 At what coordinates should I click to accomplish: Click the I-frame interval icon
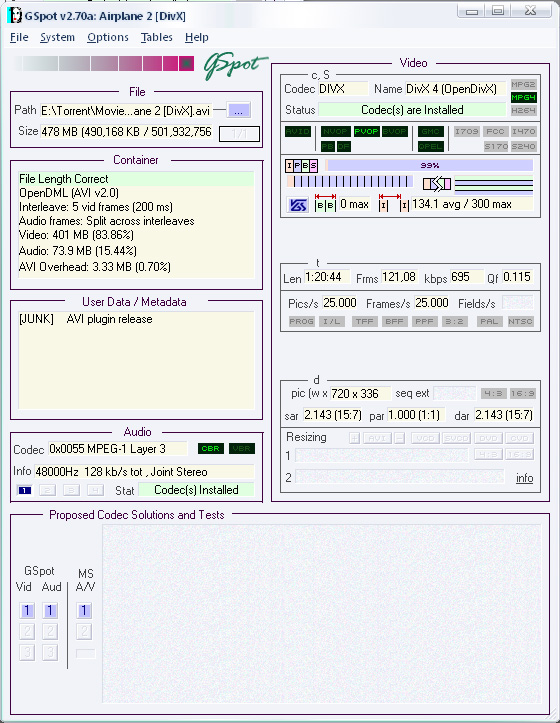(393, 203)
